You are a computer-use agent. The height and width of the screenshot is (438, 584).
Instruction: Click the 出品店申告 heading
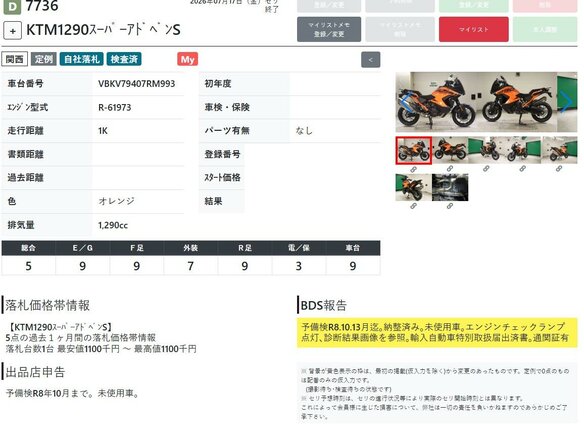(35, 372)
